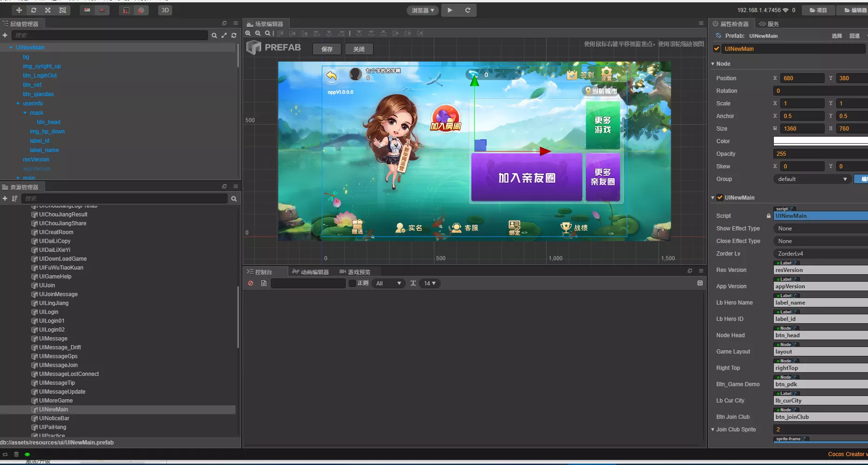Click the search magnifier in the hierarchy panel

pyautogui.click(x=214, y=35)
